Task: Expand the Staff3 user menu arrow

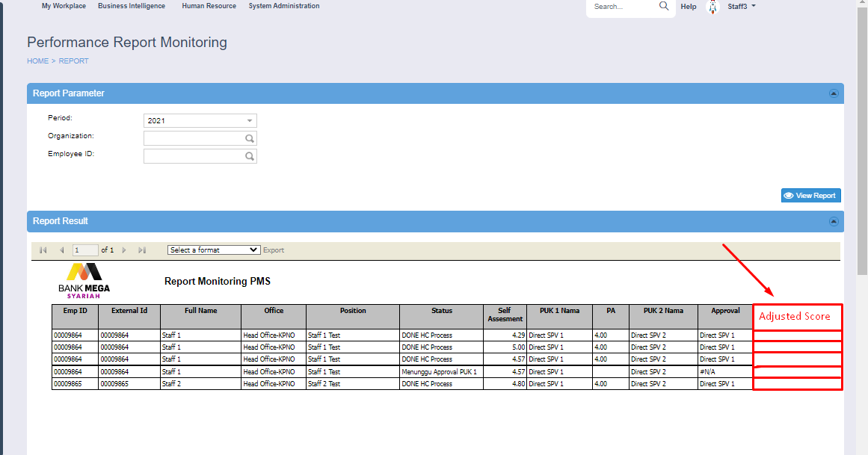Action: [x=754, y=6]
